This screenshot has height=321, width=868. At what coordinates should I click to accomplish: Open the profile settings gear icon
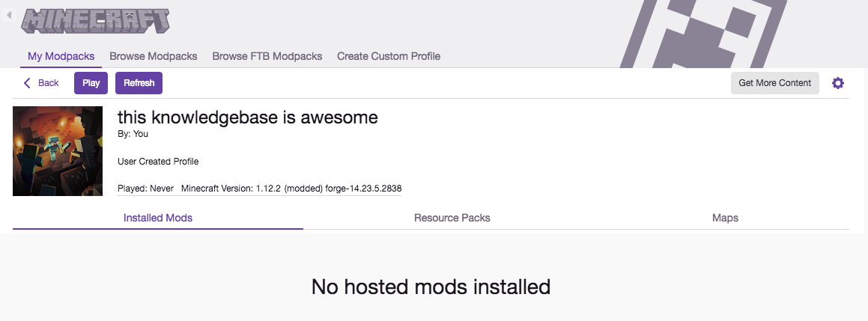(838, 83)
